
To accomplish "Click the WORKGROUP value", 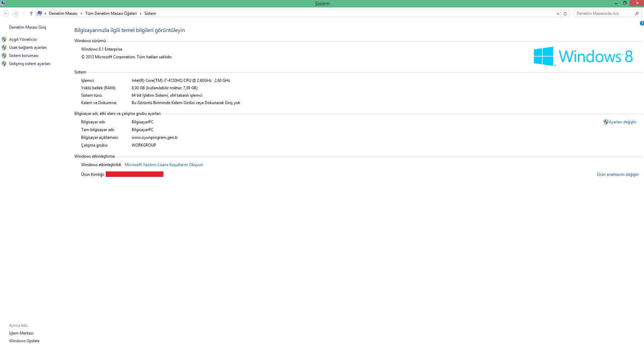I will (x=144, y=145).
